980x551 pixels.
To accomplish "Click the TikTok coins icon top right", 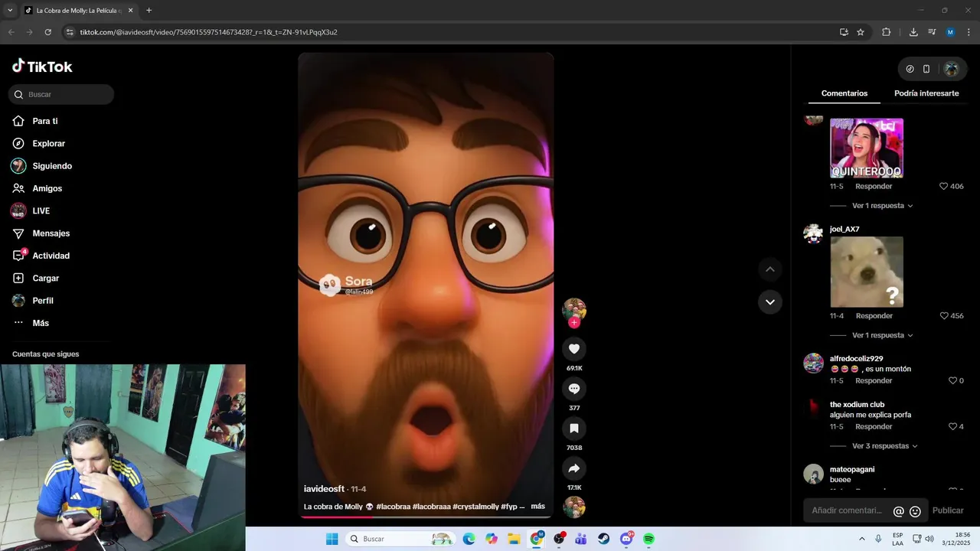I will pyautogui.click(x=910, y=69).
